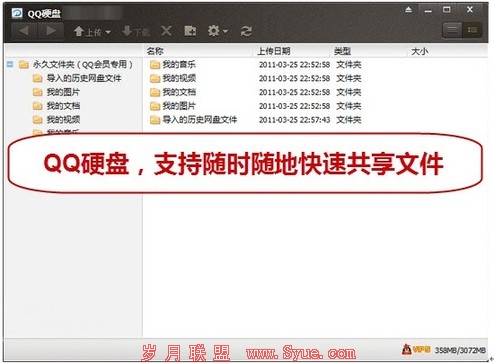Select 导入的历史网盘文件 in the left tree

(x=84, y=78)
